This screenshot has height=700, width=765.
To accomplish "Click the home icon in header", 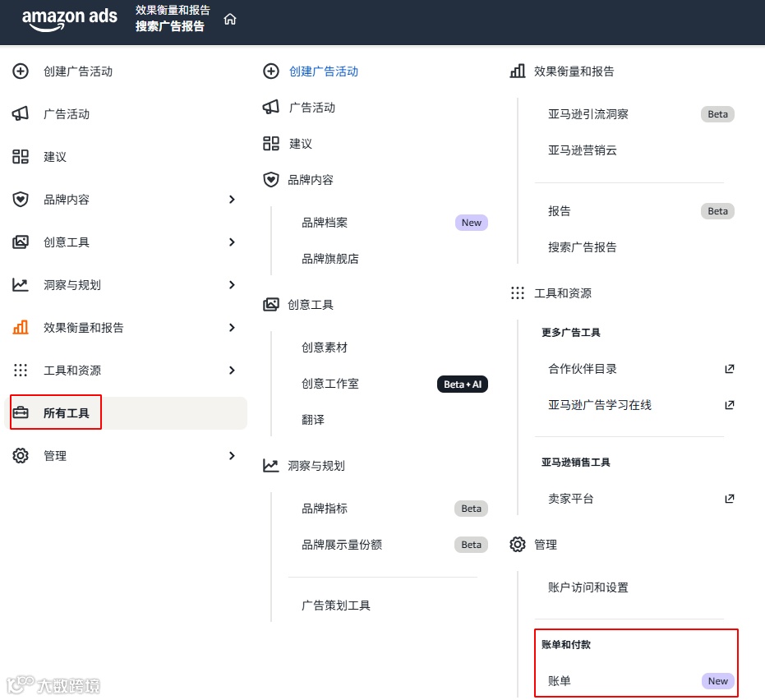I will 230,19.
